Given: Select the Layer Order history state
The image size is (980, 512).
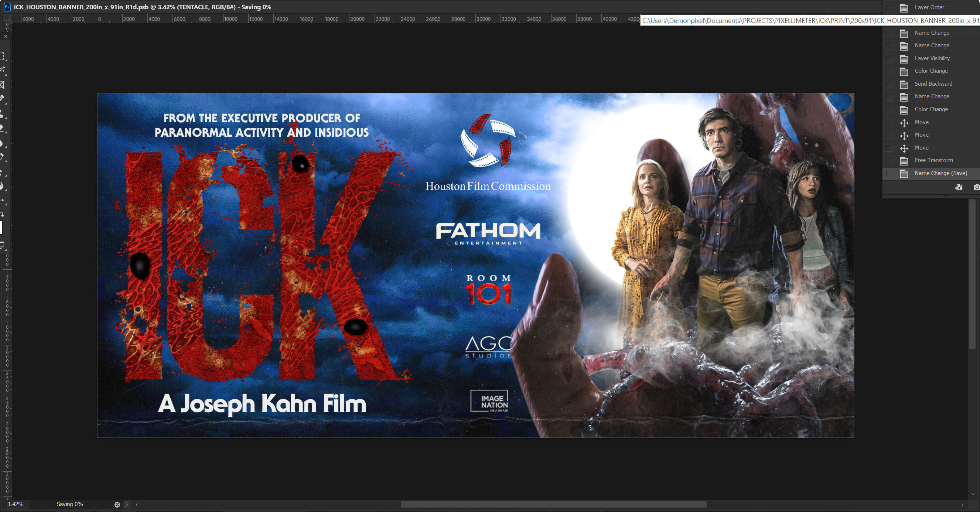Looking at the screenshot, I should tap(931, 7).
